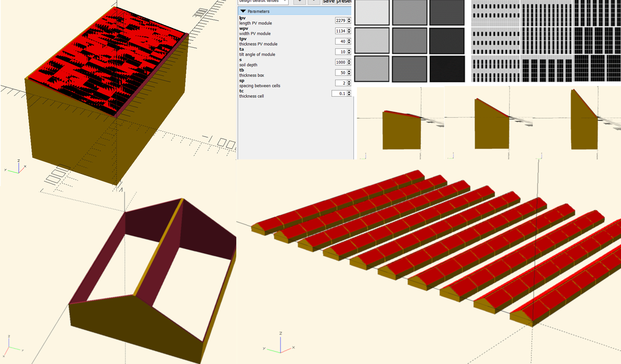Image resolution: width=621 pixels, height=364 pixels.
Task: Open the design default values preset dropdown
Action: [x=263, y=1]
